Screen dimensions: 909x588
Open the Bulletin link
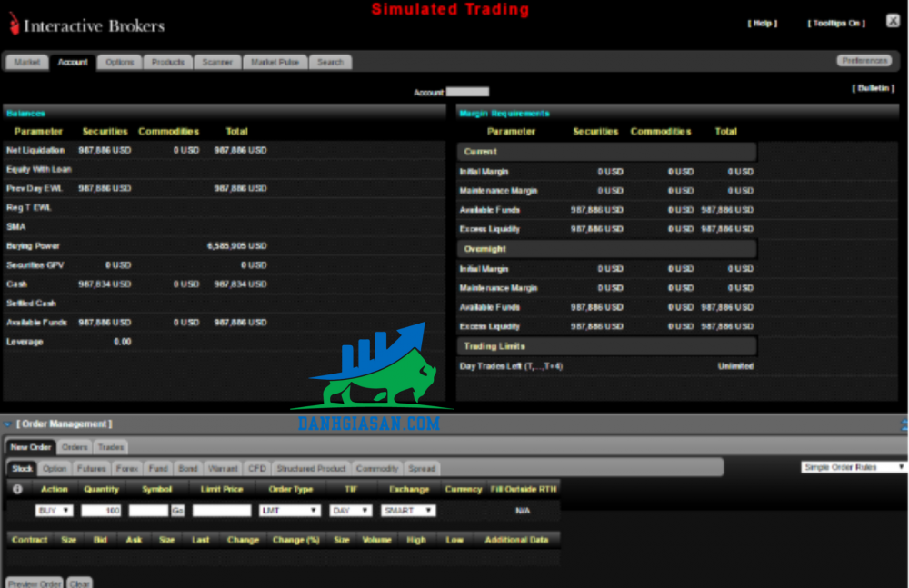click(874, 88)
